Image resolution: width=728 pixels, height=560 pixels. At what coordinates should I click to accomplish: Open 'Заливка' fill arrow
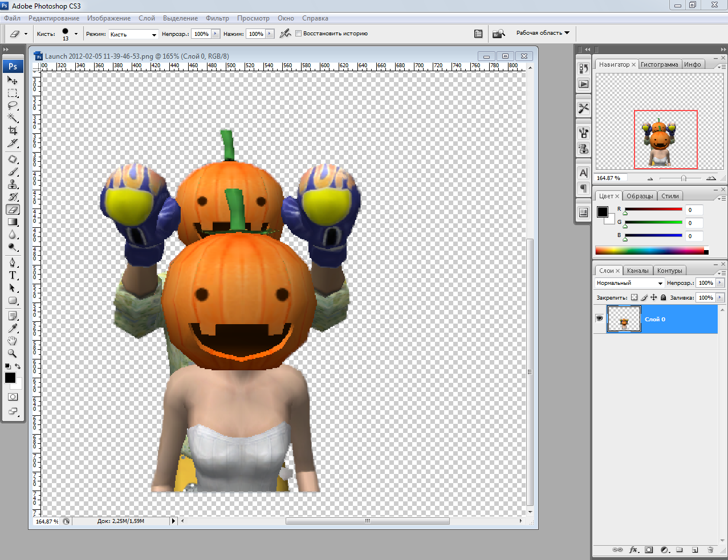[720, 297]
